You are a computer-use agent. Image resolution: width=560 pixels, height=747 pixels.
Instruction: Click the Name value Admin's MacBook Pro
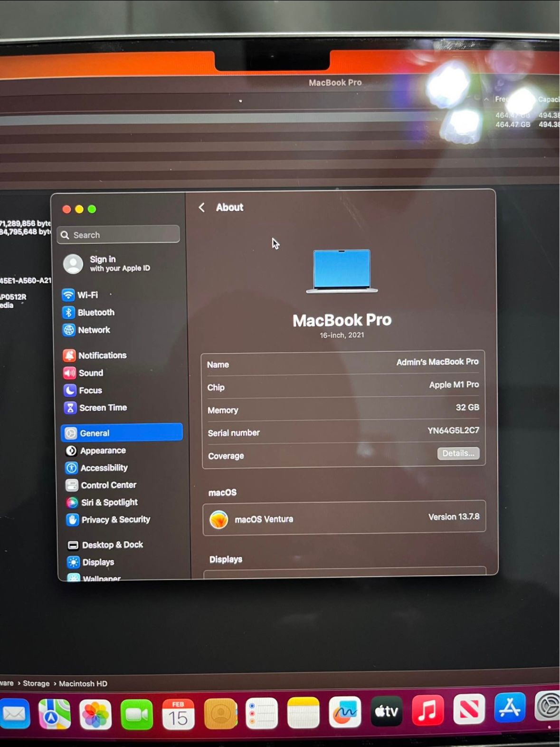pos(437,362)
